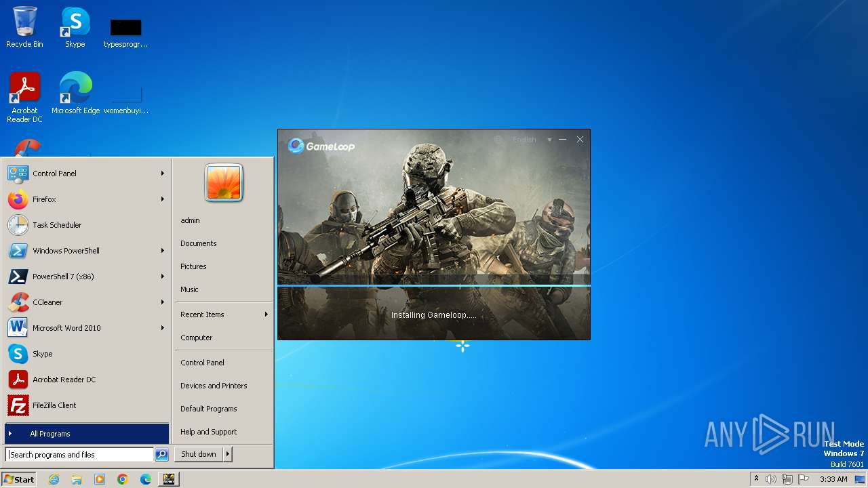Click the Task Scheduler clock icon
Image resolution: width=868 pixels, height=488 pixels.
pyautogui.click(x=18, y=225)
